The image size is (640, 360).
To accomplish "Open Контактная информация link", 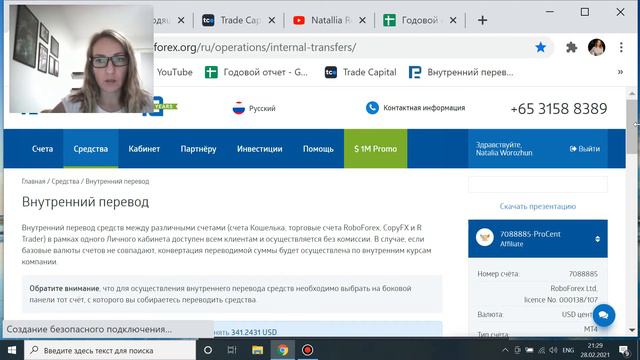I will (424, 108).
